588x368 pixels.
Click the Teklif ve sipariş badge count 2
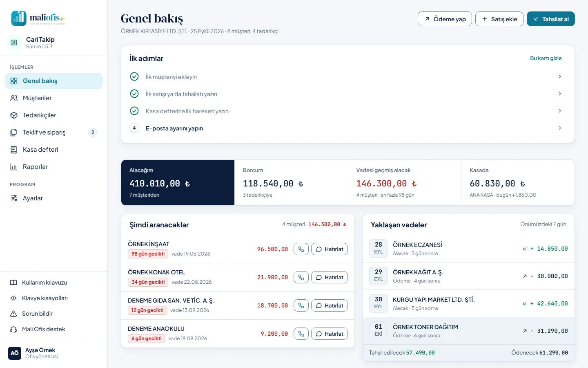click(93, 132)
